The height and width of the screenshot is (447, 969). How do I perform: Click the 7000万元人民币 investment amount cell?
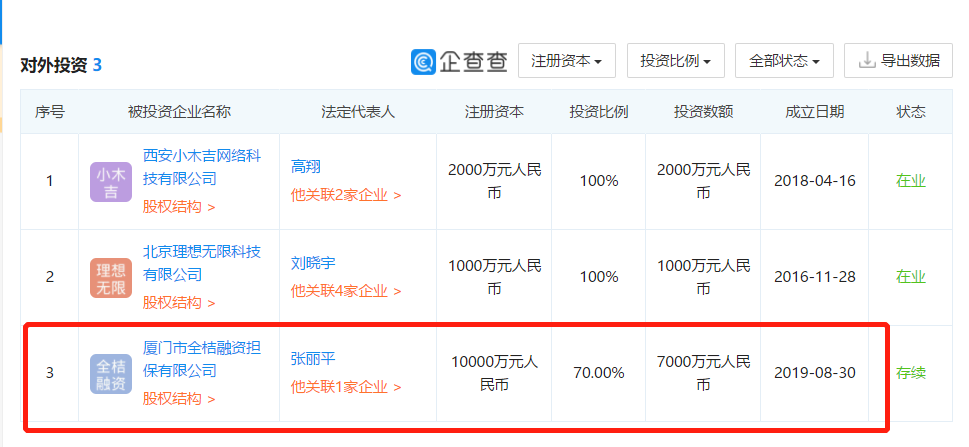[x=703, y=373]
